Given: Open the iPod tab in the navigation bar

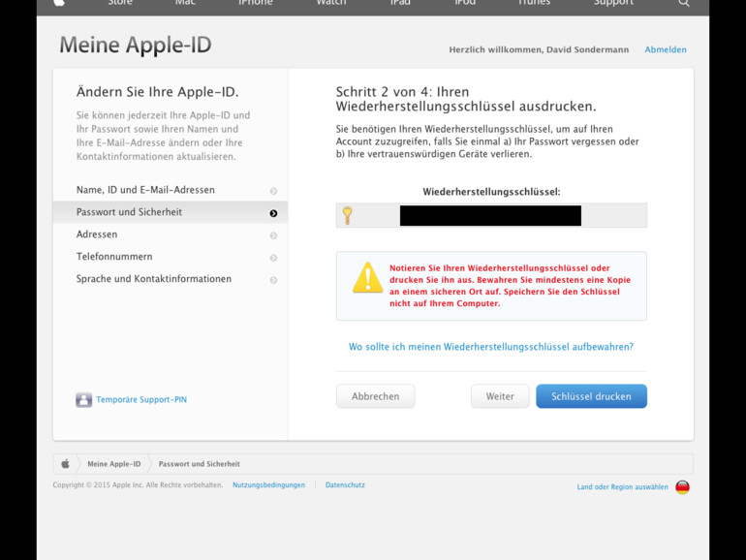Looking at the screenshot, I should (465, 2).
